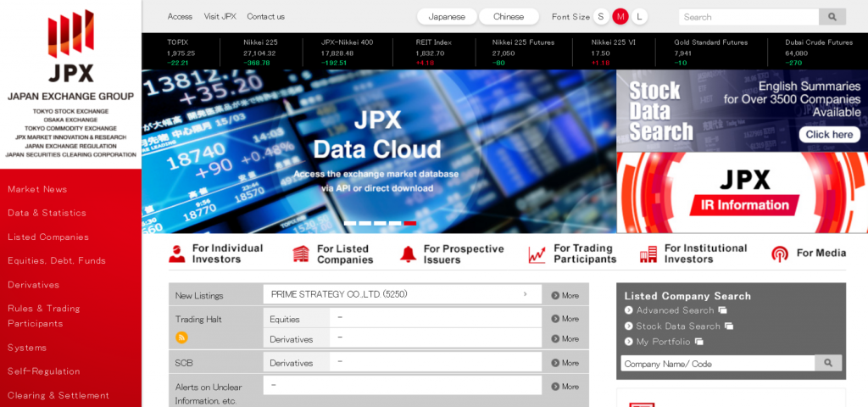Click the Gold Standard Futures ticker
868x407 pixels.
[x=711, y=53]
